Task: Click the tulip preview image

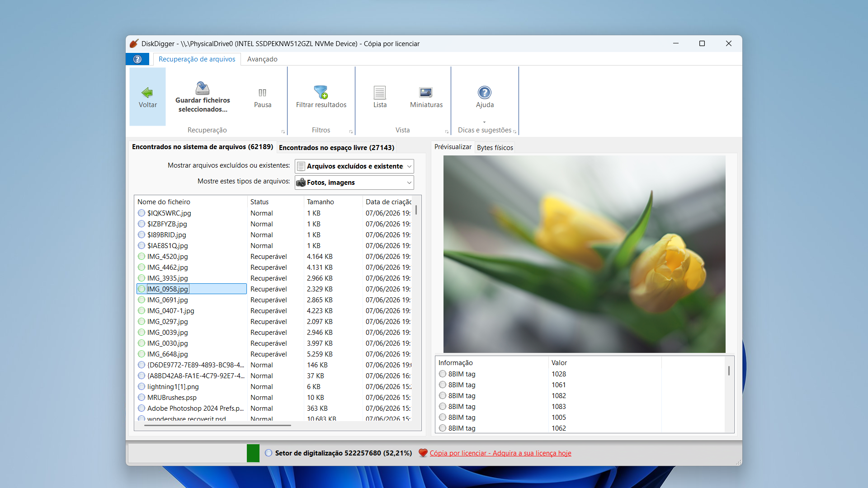Action: [x=584, y=254]
